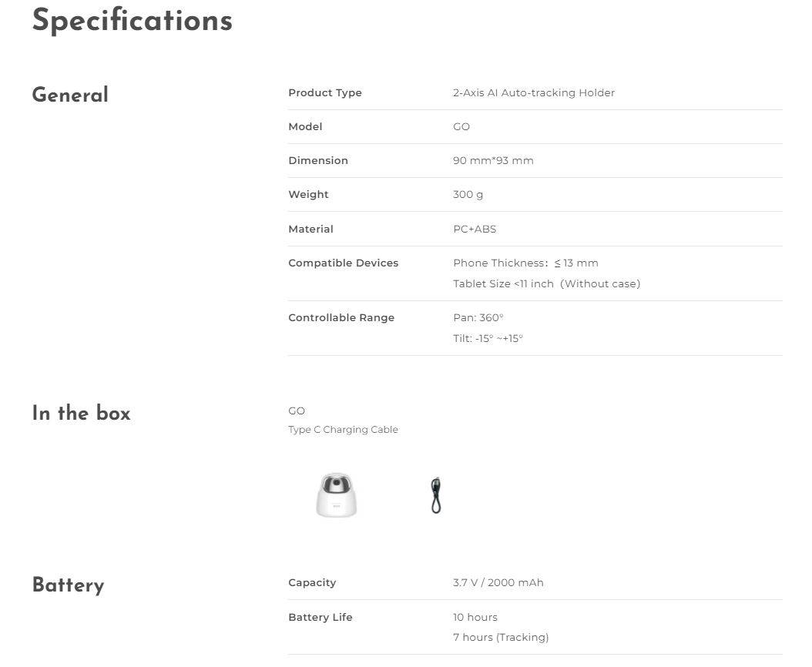Click the Model row label
This screenshot has height=667, width=812.
306,126
